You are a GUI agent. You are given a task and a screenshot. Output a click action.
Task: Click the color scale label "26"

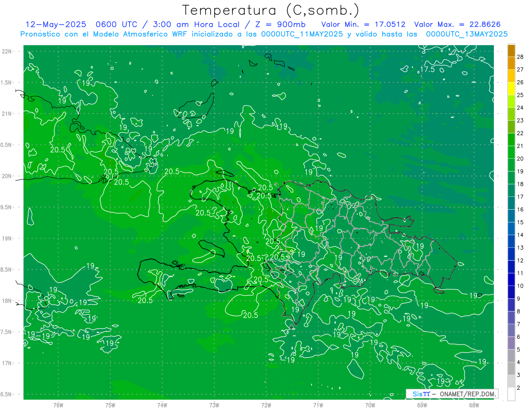pyautogui.click(x=520, y=82)
